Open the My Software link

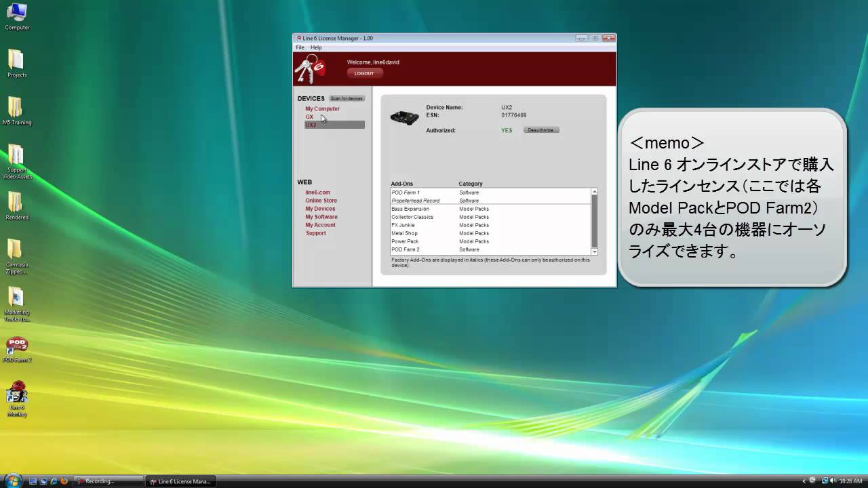[321, 217]
